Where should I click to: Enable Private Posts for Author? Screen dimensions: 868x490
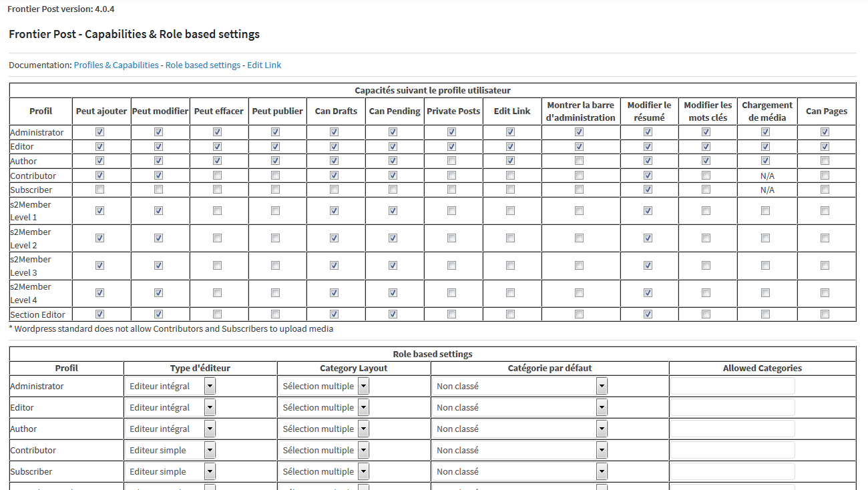(x=452, y=161)
